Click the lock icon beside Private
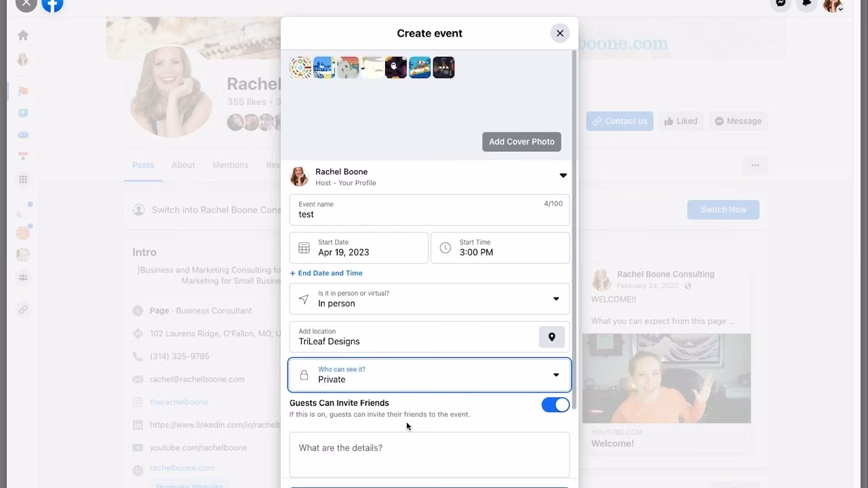 (304, 375)
